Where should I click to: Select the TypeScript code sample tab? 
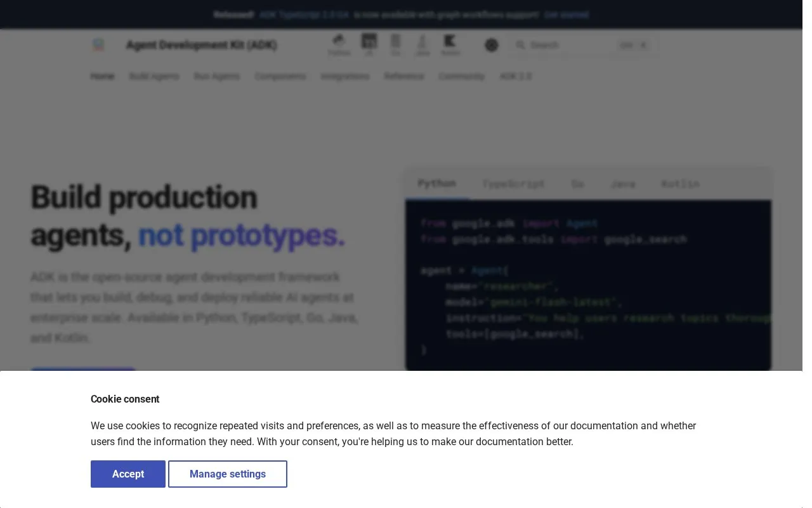(513, 184)
